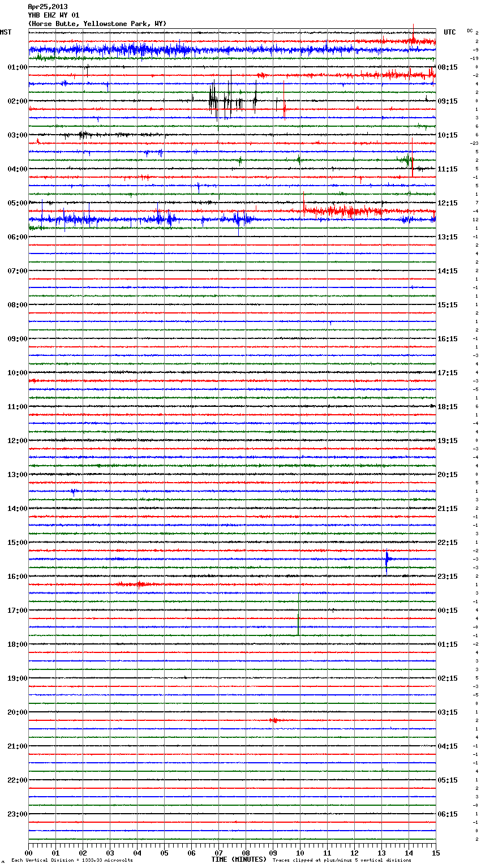This screenshot has height=868, width=481.
Task: Select the 13:00 MST time label
Action: 18,475
